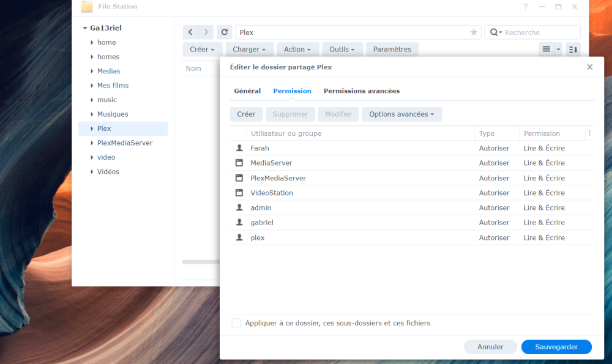Screen dimensions: 612x364
Task: Click the back navigation arrow
Action: point(190,32)
